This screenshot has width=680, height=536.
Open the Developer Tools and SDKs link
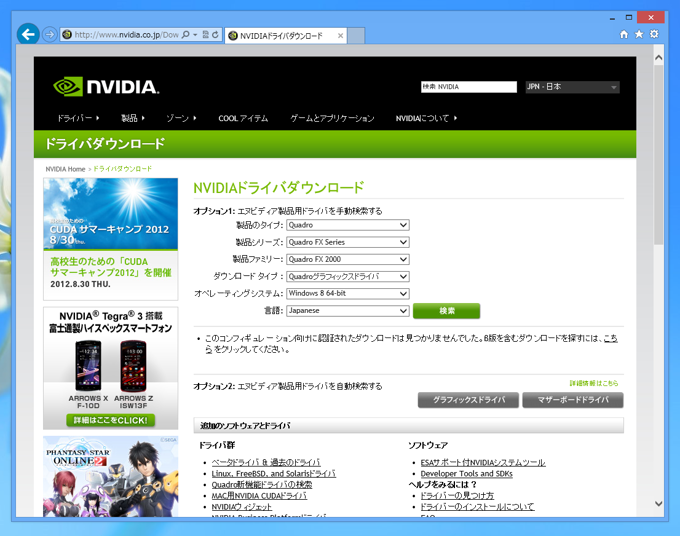[466, 474]
